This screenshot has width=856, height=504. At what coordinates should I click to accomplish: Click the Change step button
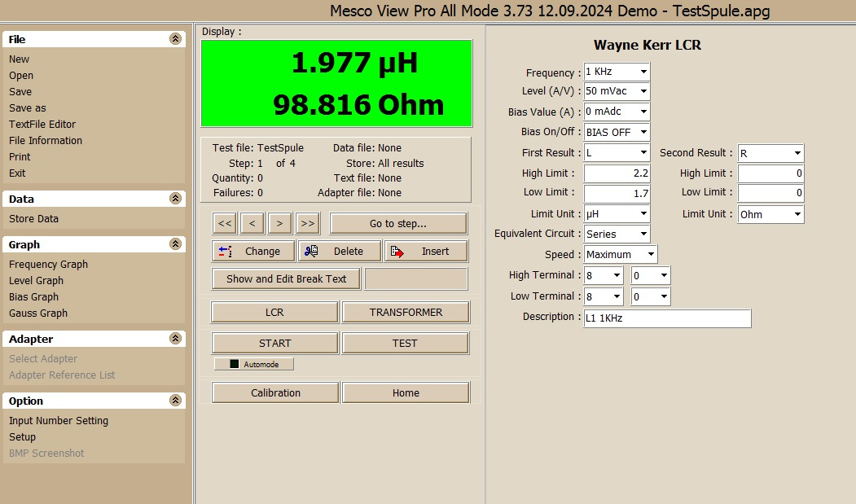click(253, 252)
